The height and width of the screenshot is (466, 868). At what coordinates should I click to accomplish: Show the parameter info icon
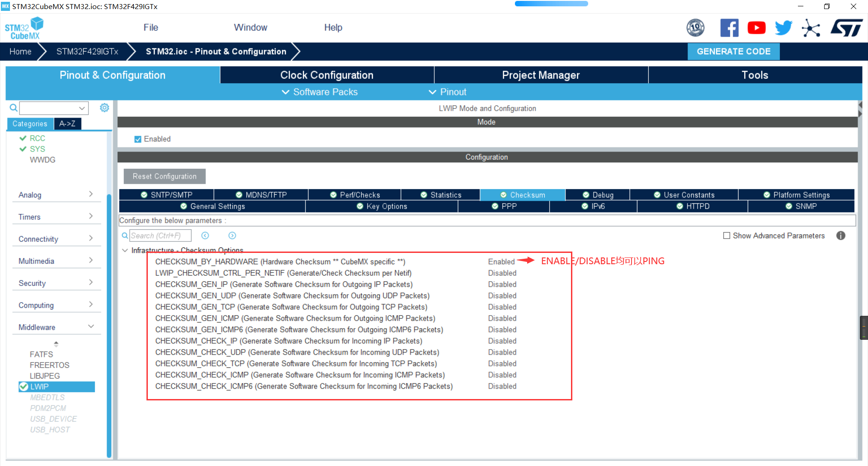tap(841, 236)
